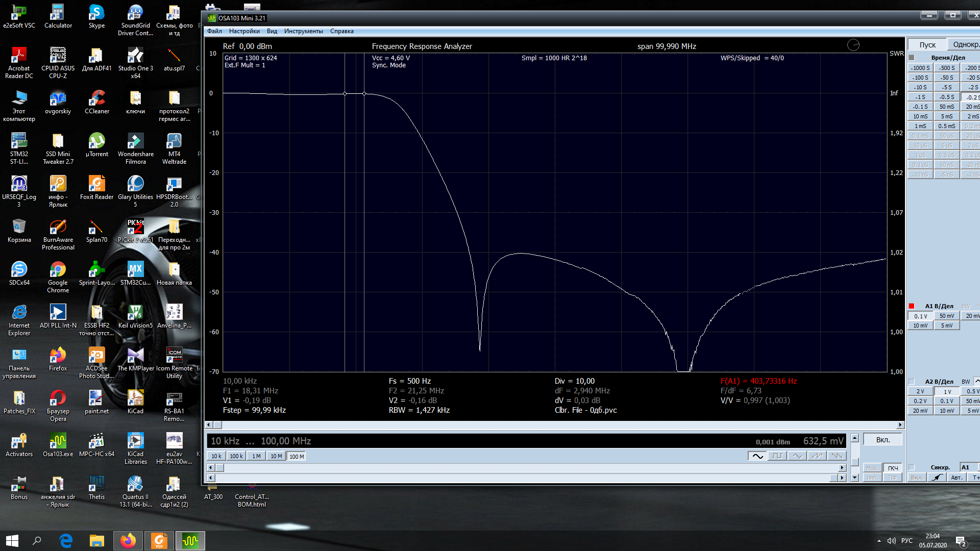This screenshot has height=551, width=980.
Task: Open the Инструменты menu
Action: 303,31
